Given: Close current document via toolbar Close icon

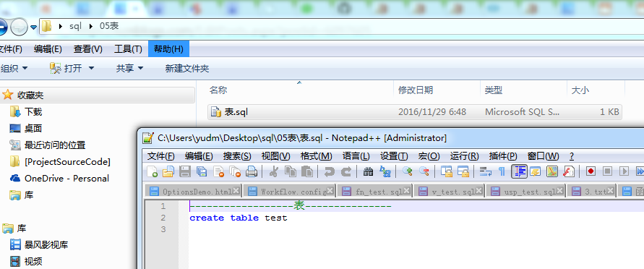Looking at the screenshot, I should (218, 171).
